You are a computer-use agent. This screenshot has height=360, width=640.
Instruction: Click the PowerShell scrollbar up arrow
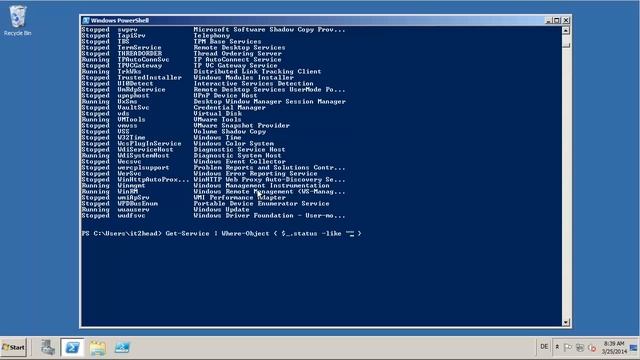coord(566,30)
